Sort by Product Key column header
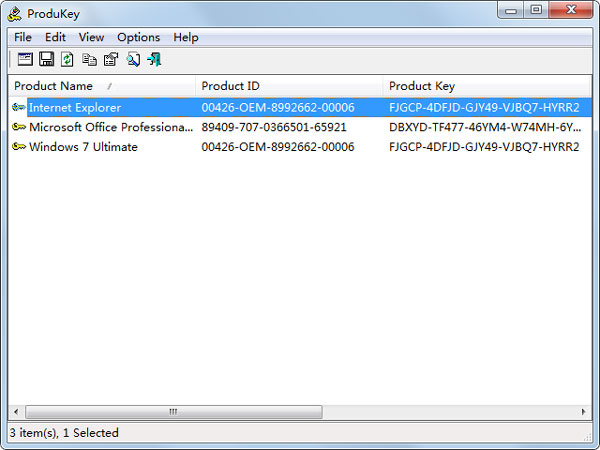The height and width of the screenshot is (450, 600). pos(487,86)
